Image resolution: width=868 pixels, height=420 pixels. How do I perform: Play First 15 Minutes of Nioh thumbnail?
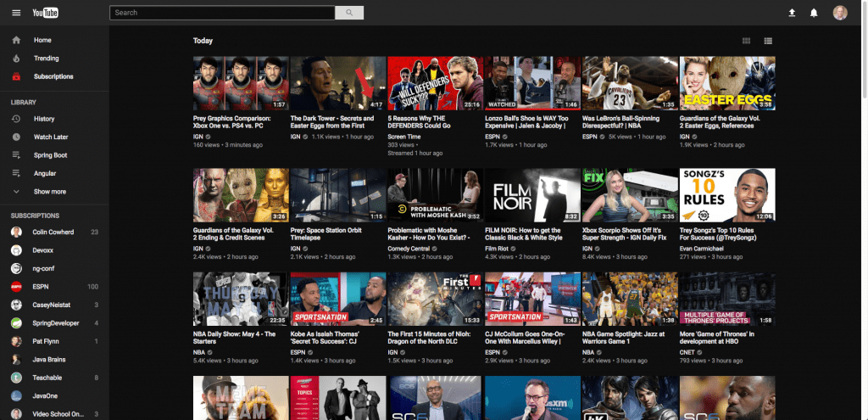coord(435,300)
